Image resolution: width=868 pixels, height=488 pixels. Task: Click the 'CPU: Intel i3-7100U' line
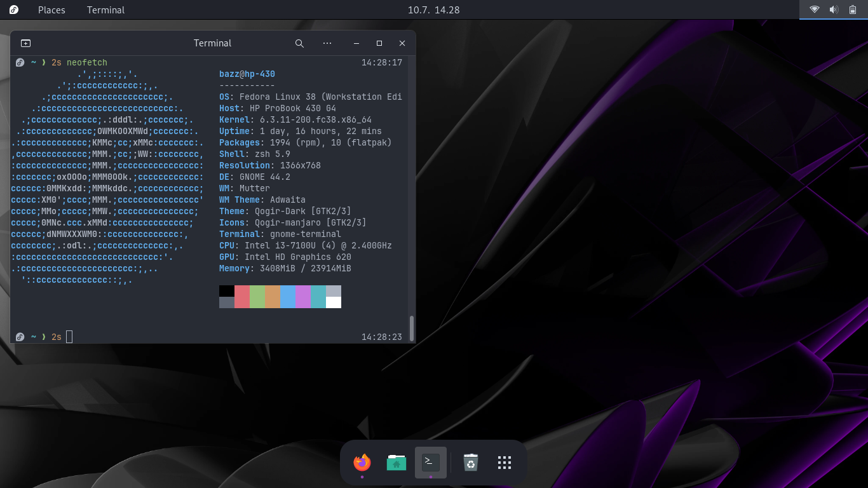306,246
